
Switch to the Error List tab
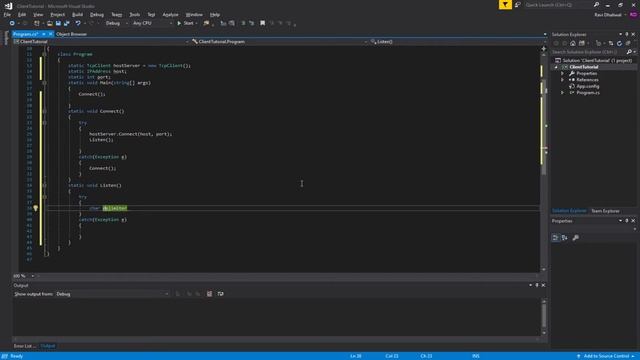coord(24,346)
